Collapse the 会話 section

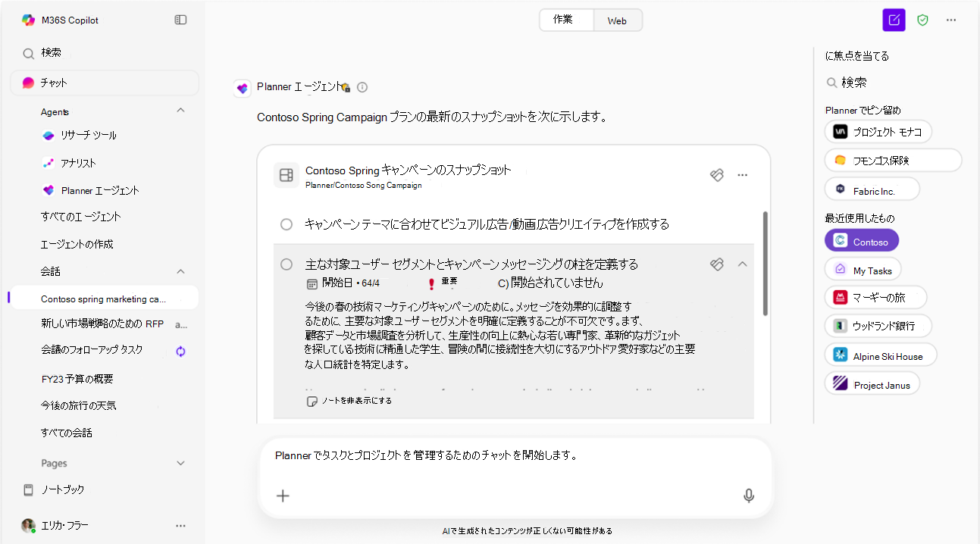[180, 270]
